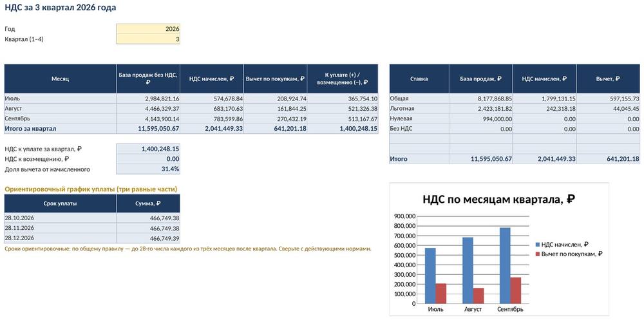The width and height of the screenshot is (644, 320).
Task: Click the 'Квартал (1–4)' label
Action: 24,39
